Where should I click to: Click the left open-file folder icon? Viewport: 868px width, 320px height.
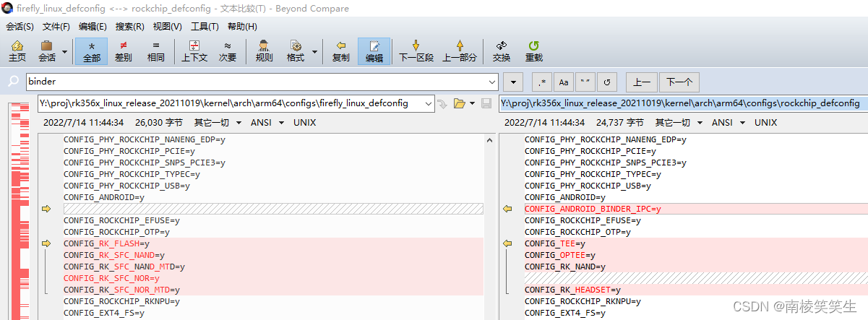click(459, 103)
